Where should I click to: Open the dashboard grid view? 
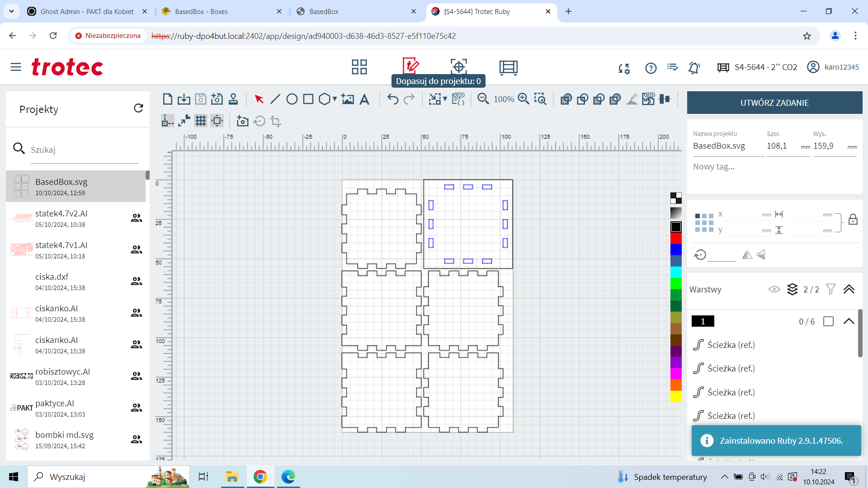(359, 67)
